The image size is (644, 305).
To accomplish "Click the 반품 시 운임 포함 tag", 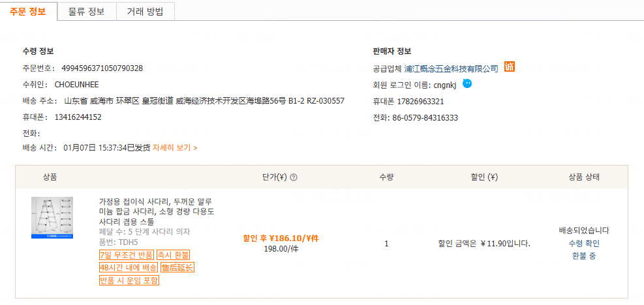I will 129,280.
